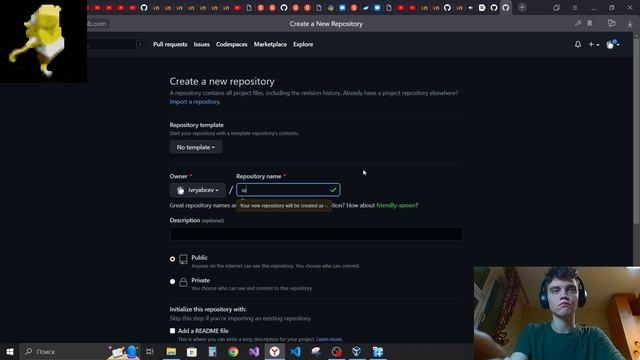Open a new browser tab
640x360 pixels.
click(x=522, y=7)
